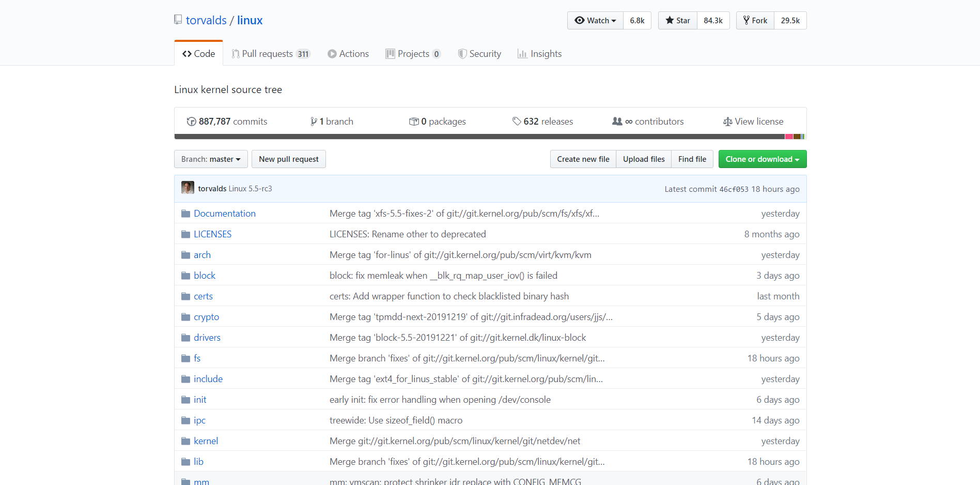Click the packages box icon

(414, 122)
